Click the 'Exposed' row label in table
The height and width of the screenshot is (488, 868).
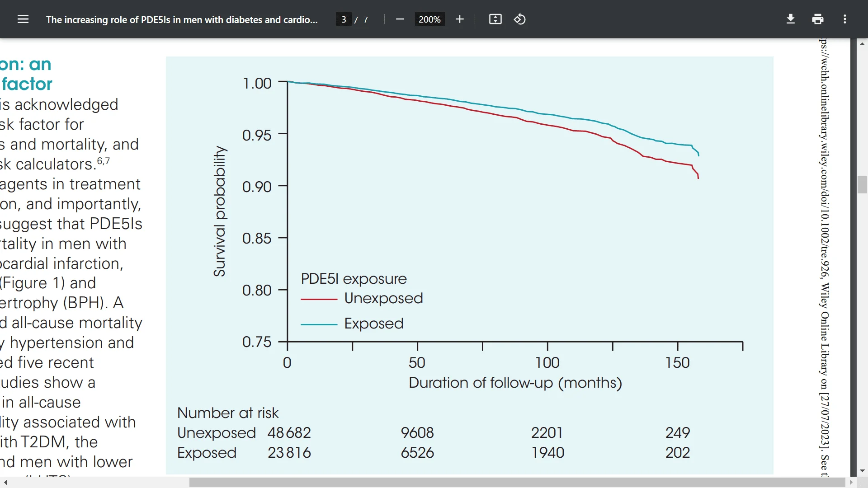click(207, 453)
